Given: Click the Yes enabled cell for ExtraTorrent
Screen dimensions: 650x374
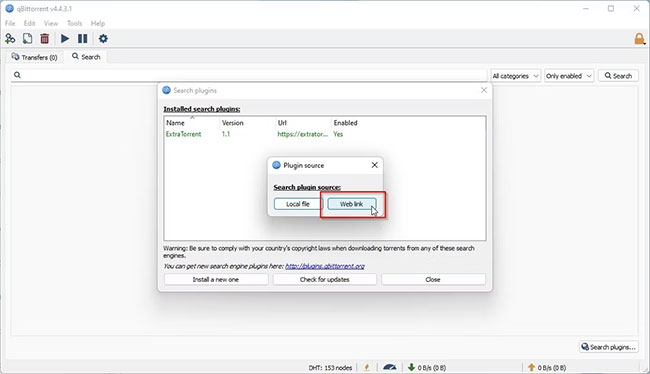Looking at the screenshot, I should coord(338,134).
